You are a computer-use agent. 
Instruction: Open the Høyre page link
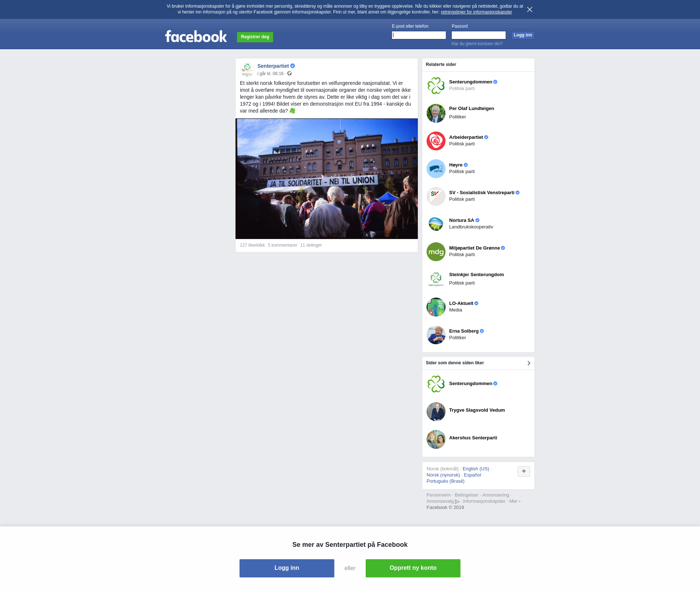coord(456,165)
